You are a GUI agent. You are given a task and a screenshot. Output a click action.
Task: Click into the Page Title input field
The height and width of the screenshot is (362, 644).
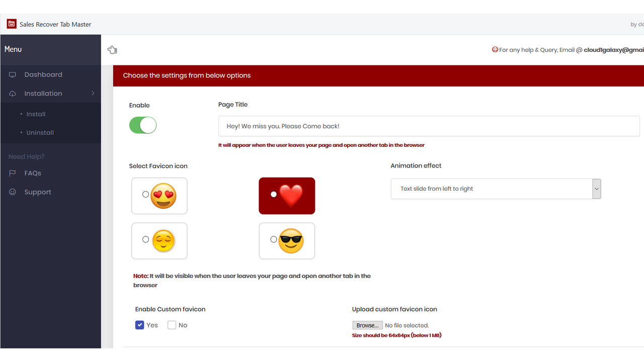pos(429,126)
